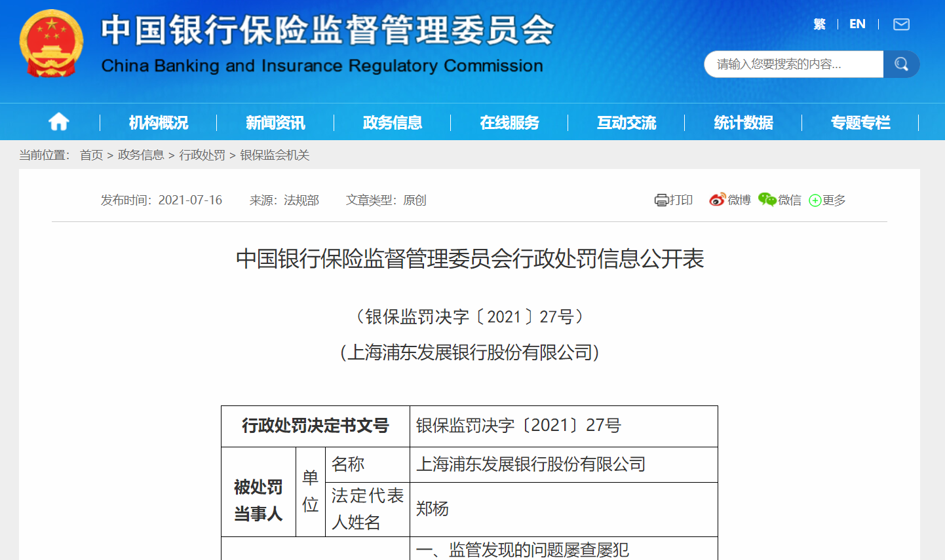Click the 行政处罚决定书文号 header cell
This screenshot has height=560, width=945.
[x=315, y=426]
